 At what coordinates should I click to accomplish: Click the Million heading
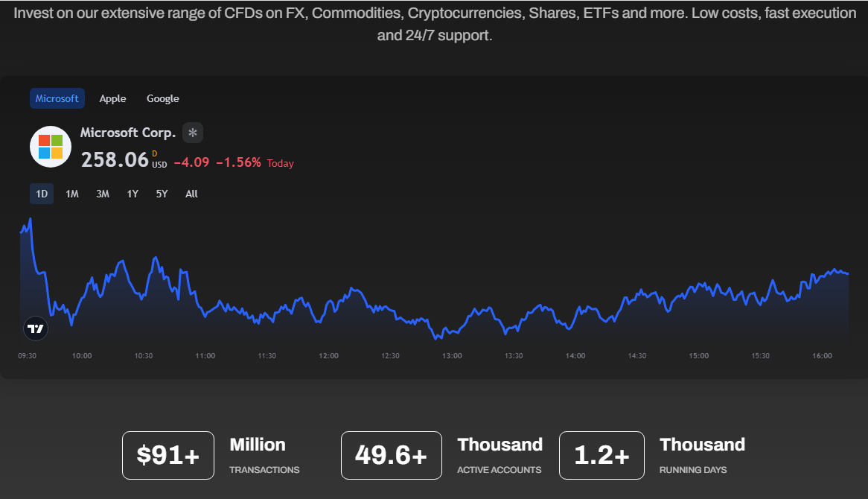coord(258,445)
